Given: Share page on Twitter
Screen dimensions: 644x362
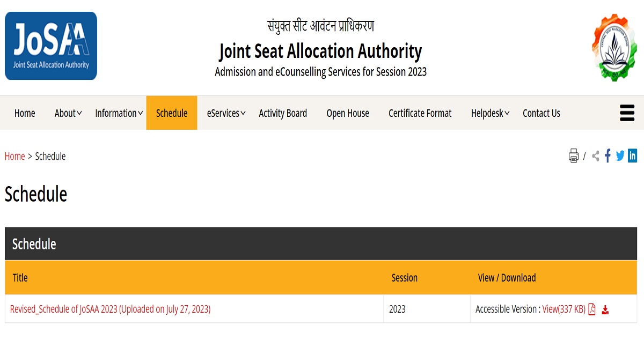Looking at the screenshot, I should click(620, 156).
